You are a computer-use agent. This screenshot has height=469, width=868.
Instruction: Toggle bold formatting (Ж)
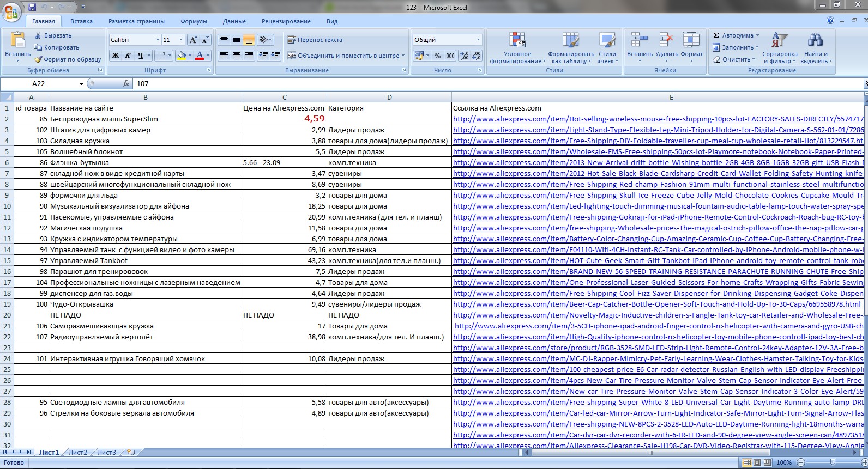pyautogui.click(x=115, y=56)
